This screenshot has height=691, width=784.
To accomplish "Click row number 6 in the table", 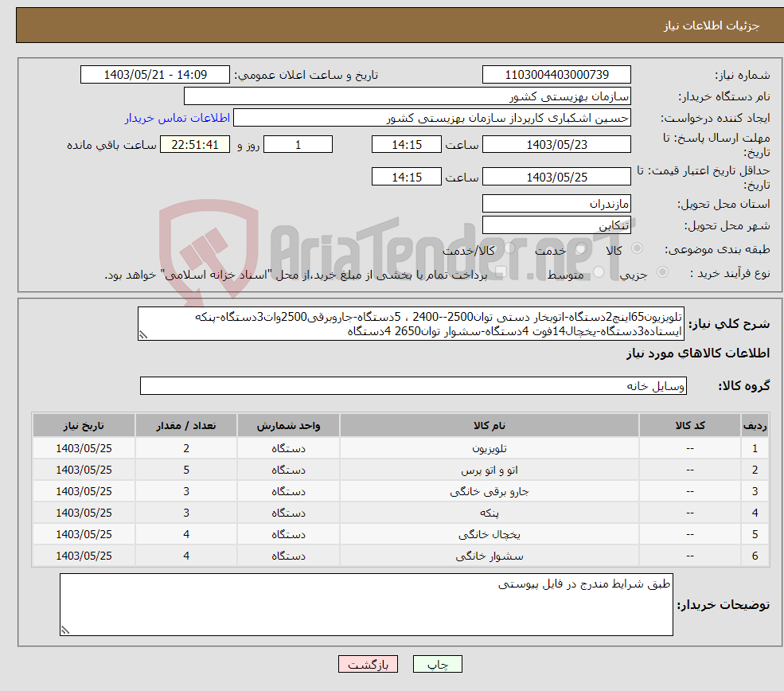I will [755, 556].
